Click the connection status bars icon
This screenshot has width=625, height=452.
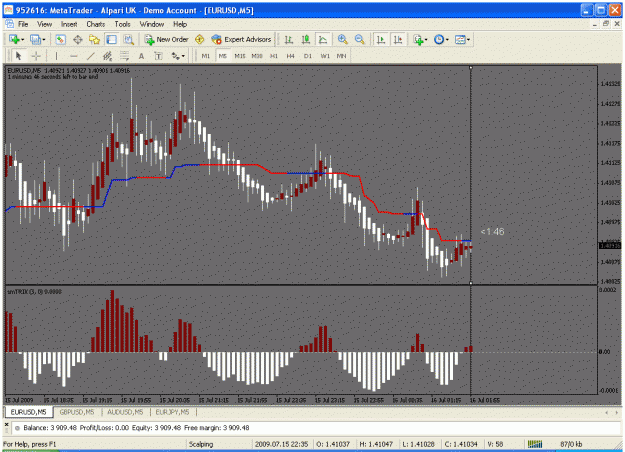pos(535,444)
